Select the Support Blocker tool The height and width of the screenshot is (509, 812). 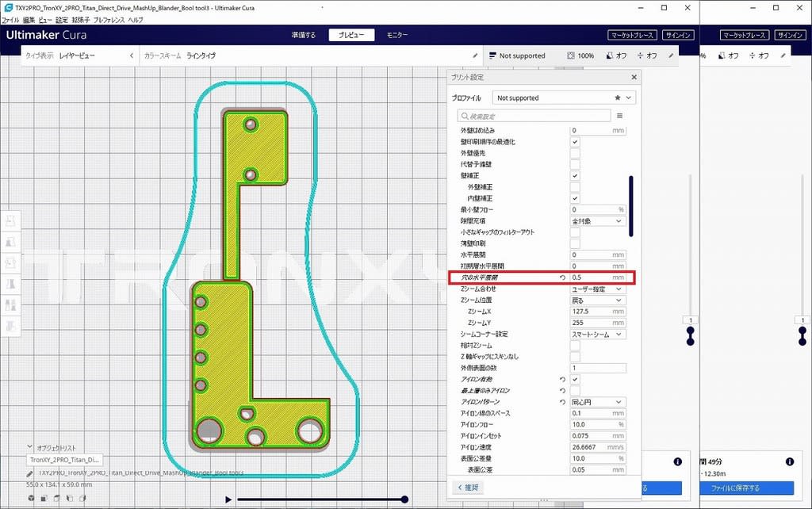point(10,326)
